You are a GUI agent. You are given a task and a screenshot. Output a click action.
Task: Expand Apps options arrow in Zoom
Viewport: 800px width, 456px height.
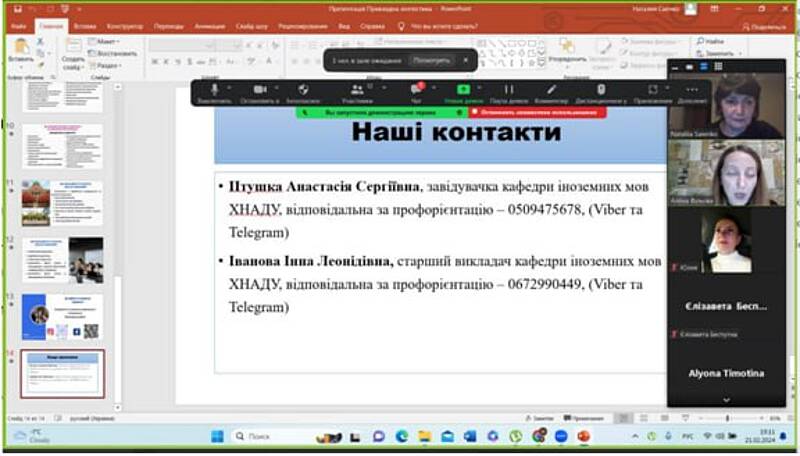(x=667, y=87)
